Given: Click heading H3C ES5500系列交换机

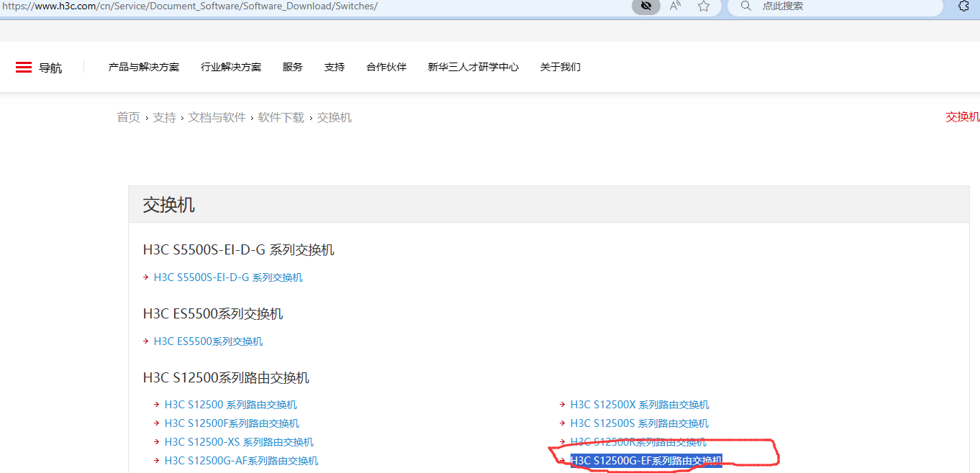Looking at the screenshot, I should click(x=213, y=314).
